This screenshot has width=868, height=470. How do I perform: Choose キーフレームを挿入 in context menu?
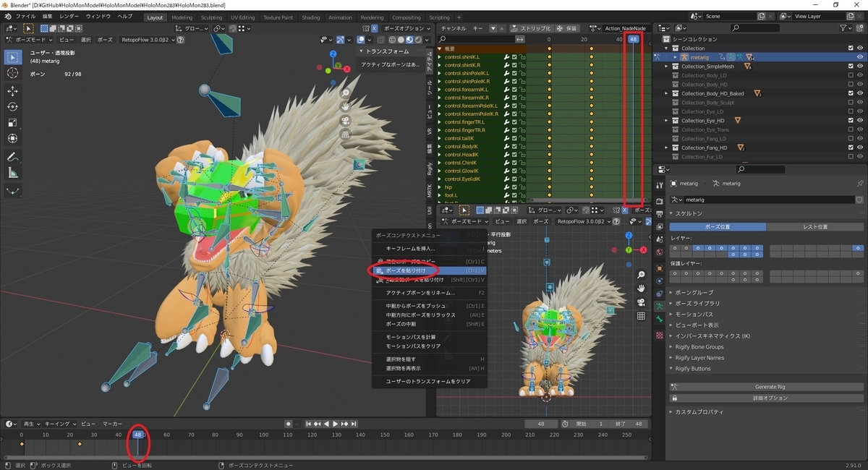pos(430,248)
